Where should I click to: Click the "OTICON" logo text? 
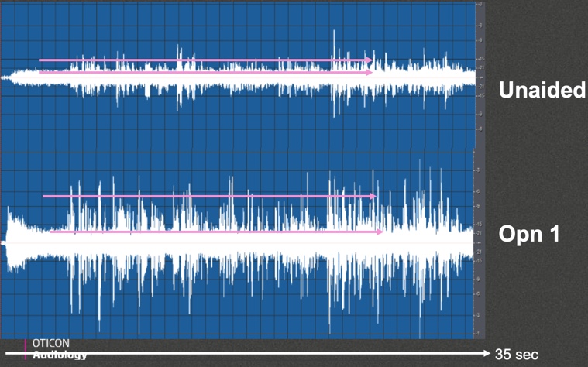pyautogui.click(x=50, y=343)
